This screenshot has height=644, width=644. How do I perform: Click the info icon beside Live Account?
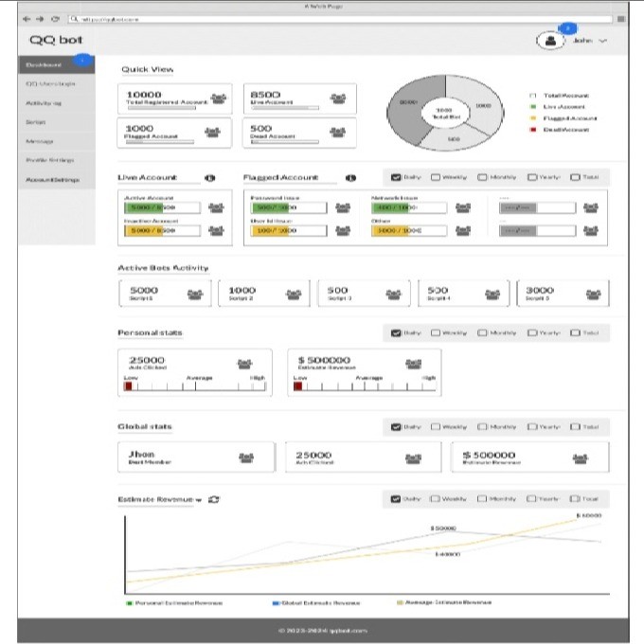pyautogui.click(x=209, y=177)
